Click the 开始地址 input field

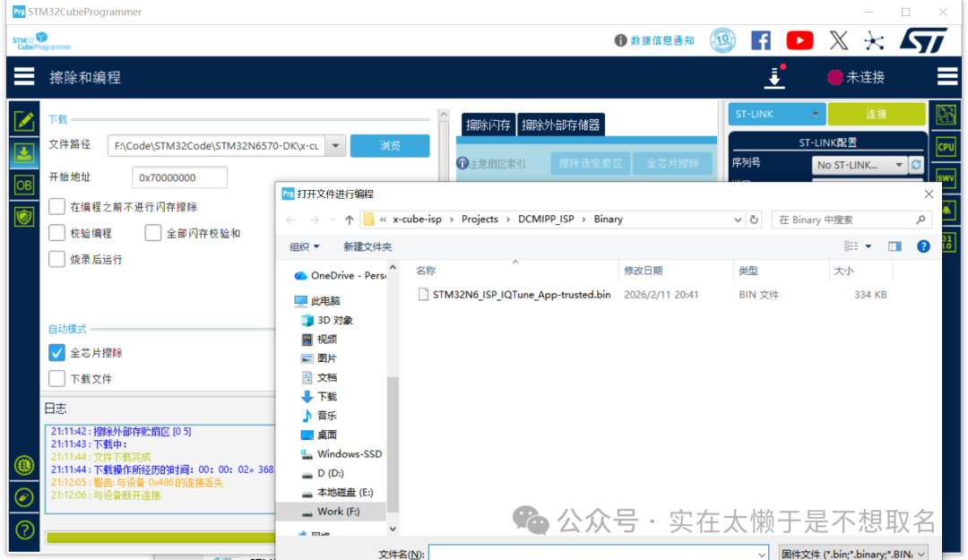[179, 177]
